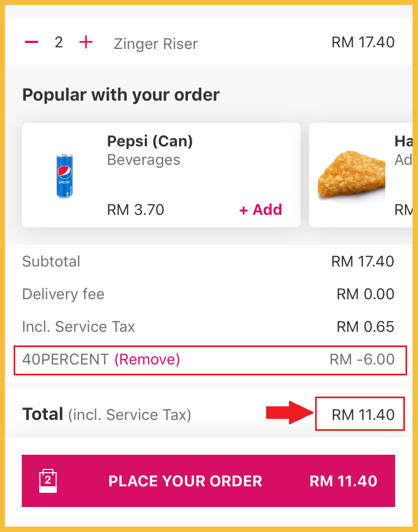Viewport: 418px width, 532px height.
Task: Click the 40PERCENT voucher code text
Action: tap(65, 360)
